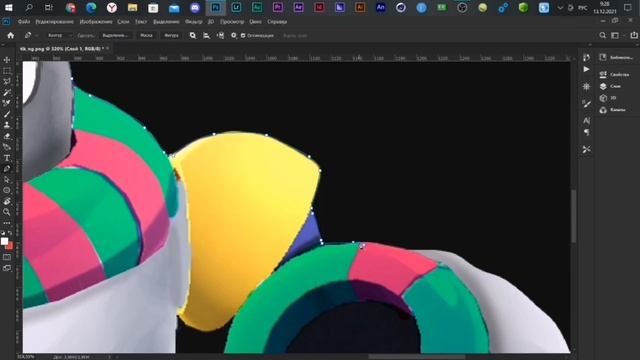Show hidden system tray icons chevron
This screenshot has width=640, height=360.
560,7
